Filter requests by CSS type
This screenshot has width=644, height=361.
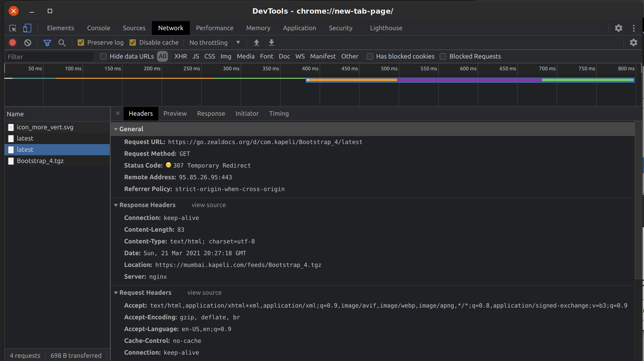tap(210, 56)
